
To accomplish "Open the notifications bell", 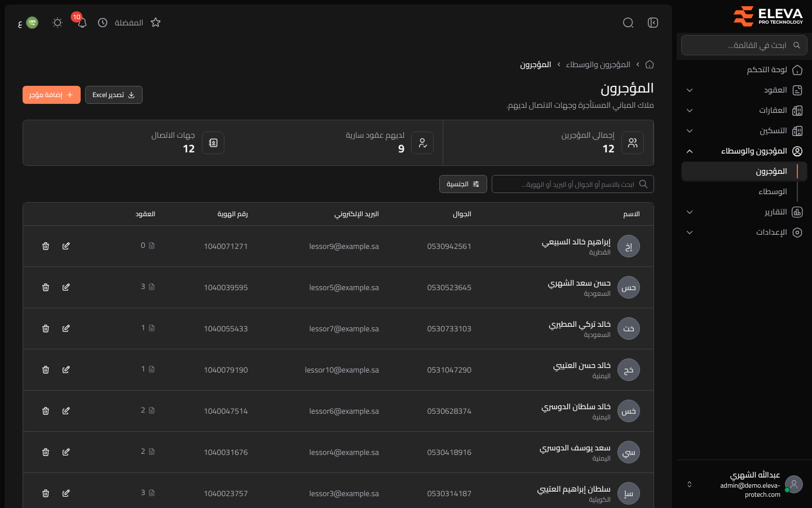I will pyautogui.click(x=82, y=23).
